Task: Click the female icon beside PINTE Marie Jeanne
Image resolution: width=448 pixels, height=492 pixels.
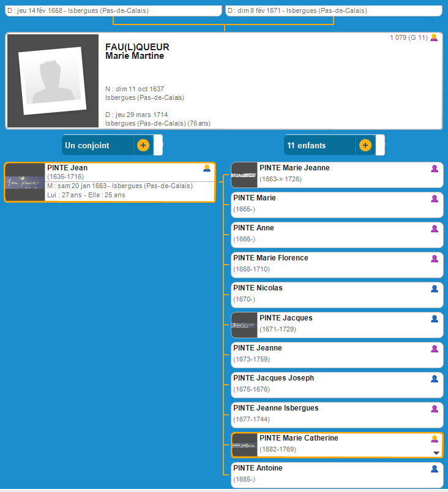Action: click(x=435, y=168)
